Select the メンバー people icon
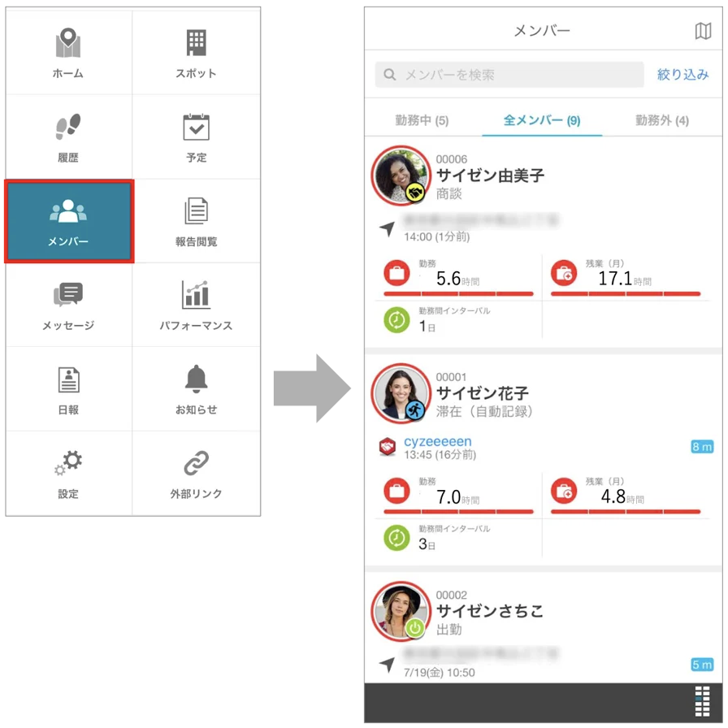Screen dimensions: 728x728 pos(68,210)
